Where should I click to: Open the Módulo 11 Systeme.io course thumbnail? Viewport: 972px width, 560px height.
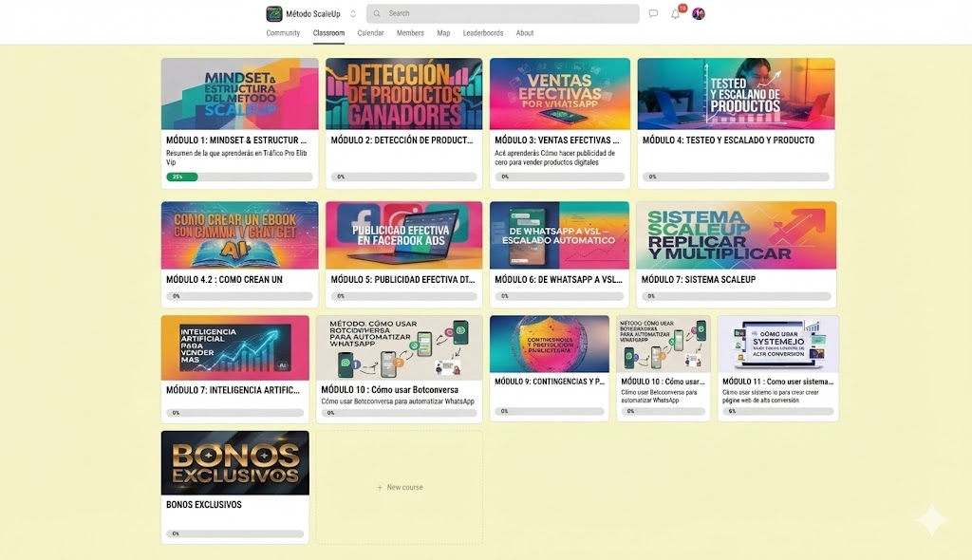pos(777,344)
